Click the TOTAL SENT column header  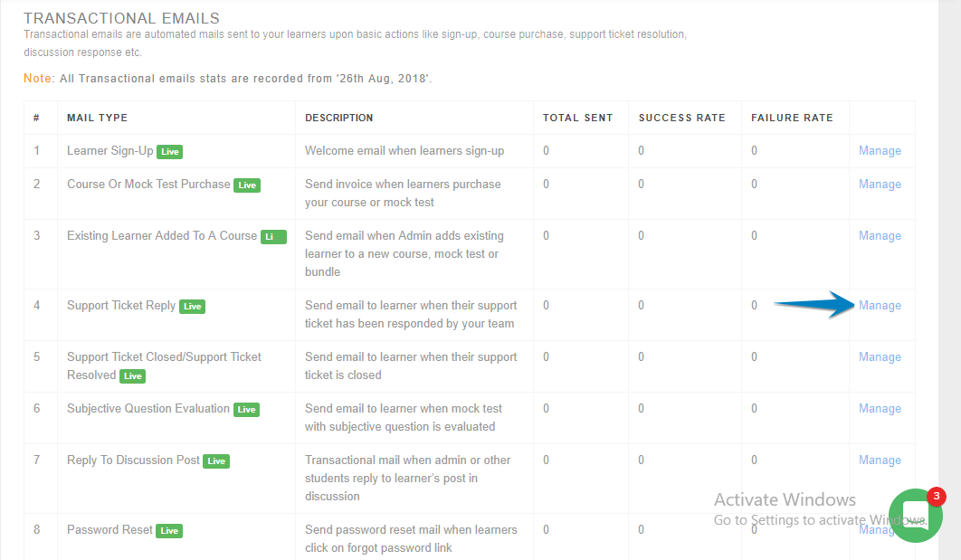click(577, 118)
